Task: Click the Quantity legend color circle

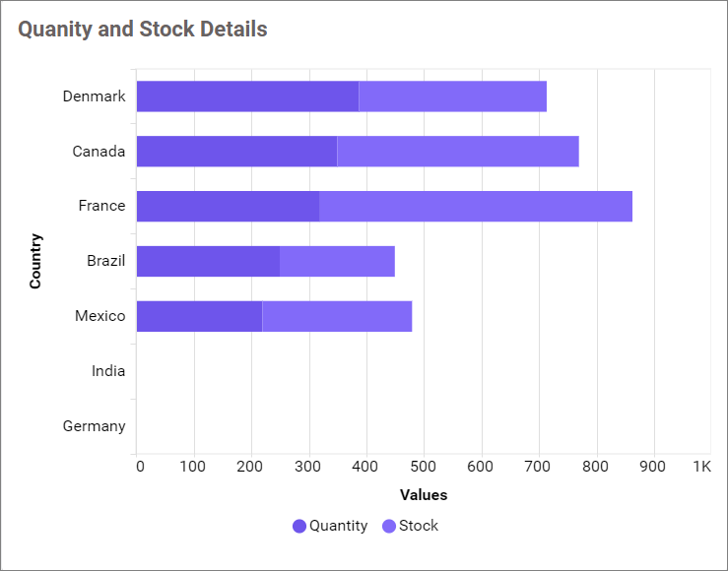Action: coord(299,527)
